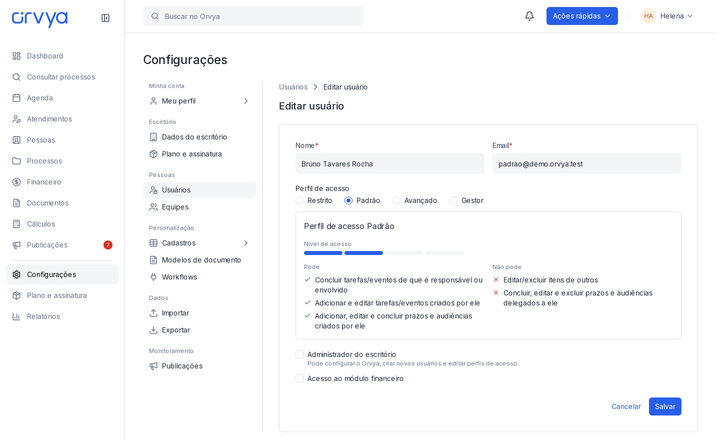
Task: Click "Editar/excluir itens de outros" text
Action: point(551,280)
